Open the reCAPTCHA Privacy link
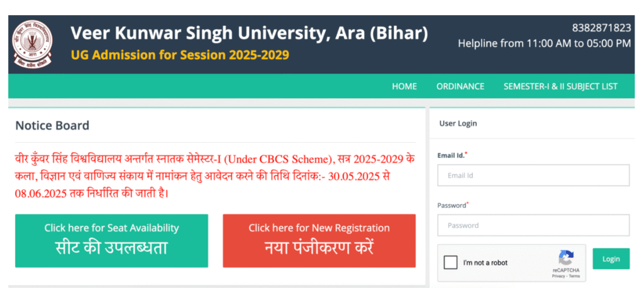This screenshot has width=644, height=288. pyautogui.click(x=558, y=277)
